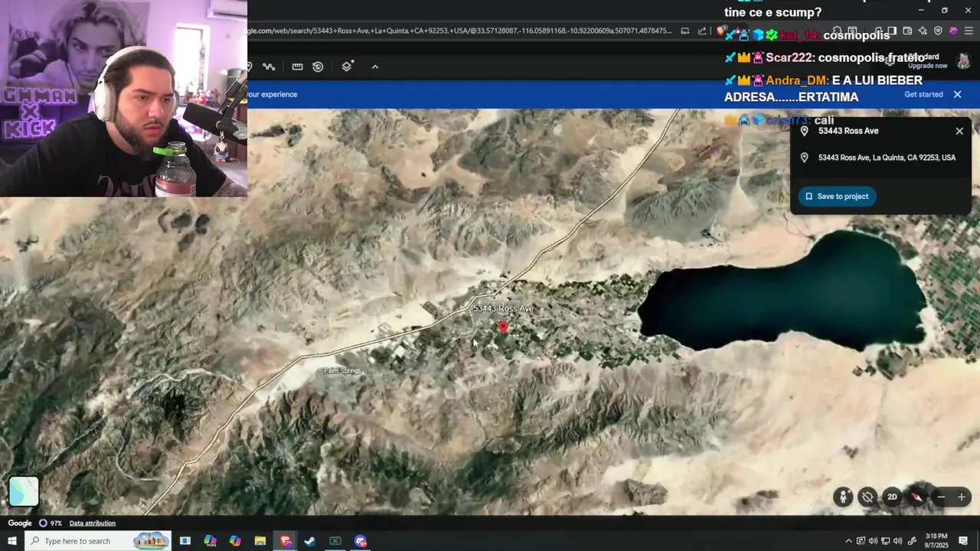Dismiss the blue experience banner
This screenshot has width=980, height=551.
[x=957, y=94]
